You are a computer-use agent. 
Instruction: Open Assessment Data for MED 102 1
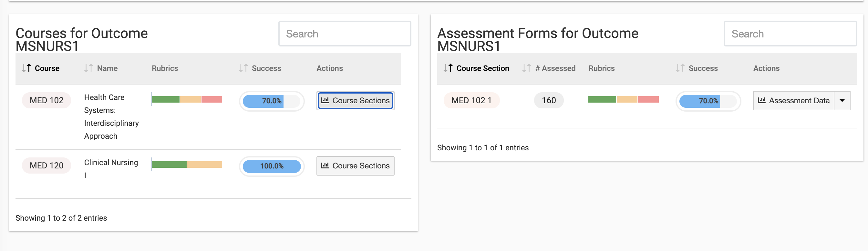pyautogui.click(x=793, y=101)
